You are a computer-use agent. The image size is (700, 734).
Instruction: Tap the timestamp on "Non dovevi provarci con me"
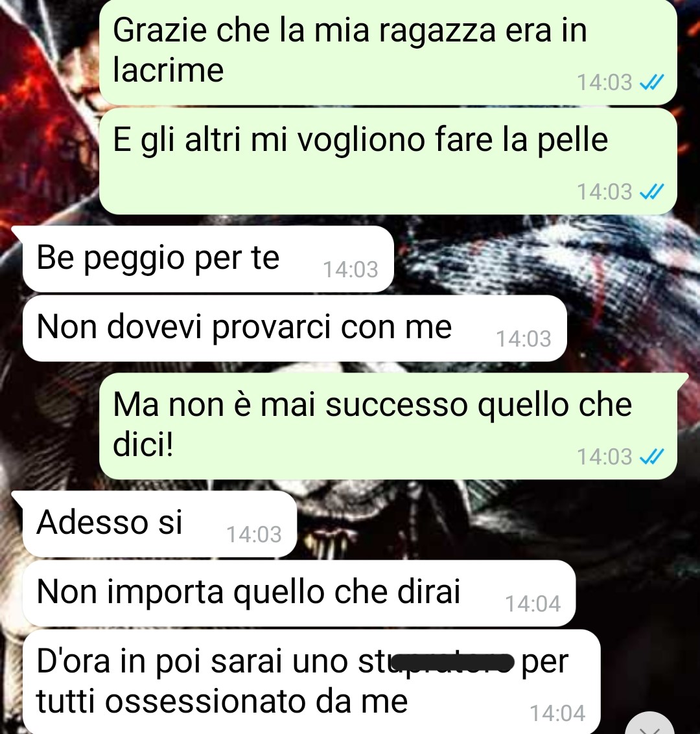524,339
